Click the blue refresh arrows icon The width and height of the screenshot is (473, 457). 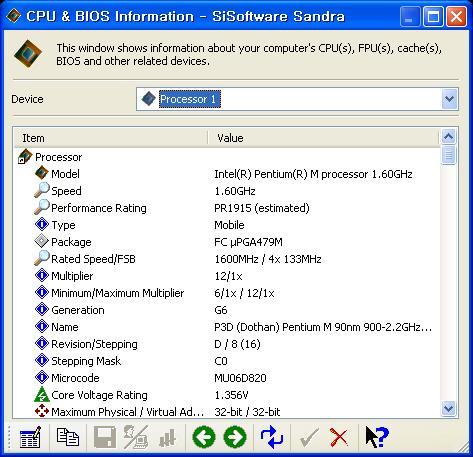tap(272, 437)
